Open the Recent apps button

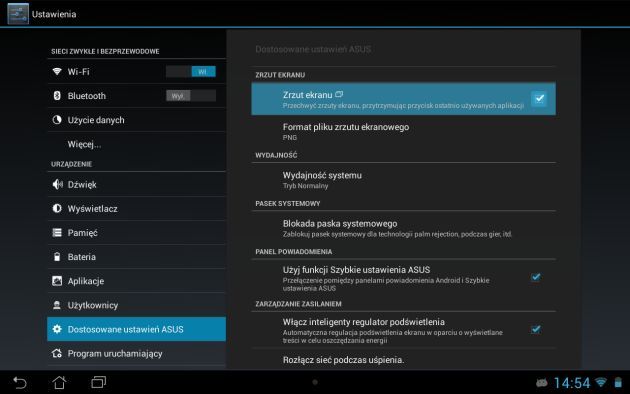99,382
